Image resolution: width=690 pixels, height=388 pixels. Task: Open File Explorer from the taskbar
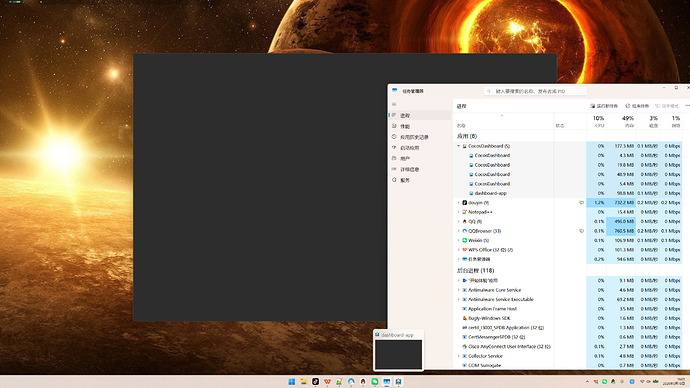click(x=304, y=382)
